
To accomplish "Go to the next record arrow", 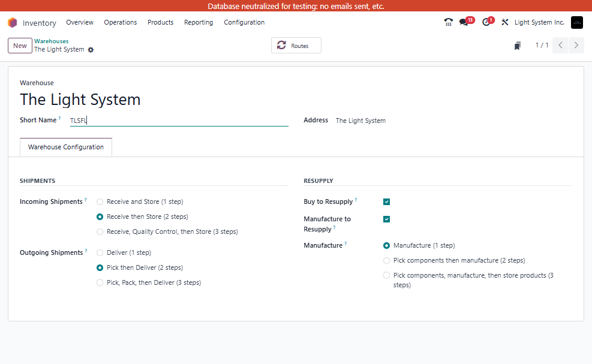I will tap(576, 46).
